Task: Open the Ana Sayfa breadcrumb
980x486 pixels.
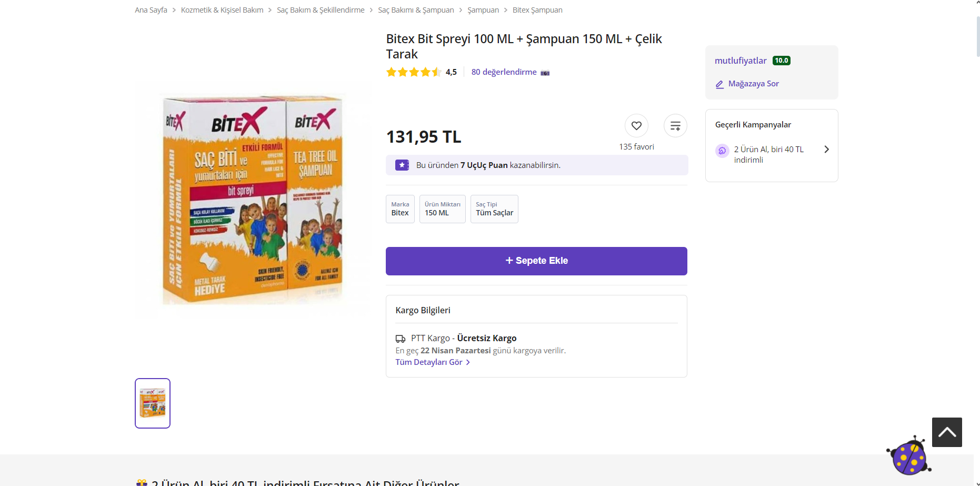Action: (x=151, y=10)
